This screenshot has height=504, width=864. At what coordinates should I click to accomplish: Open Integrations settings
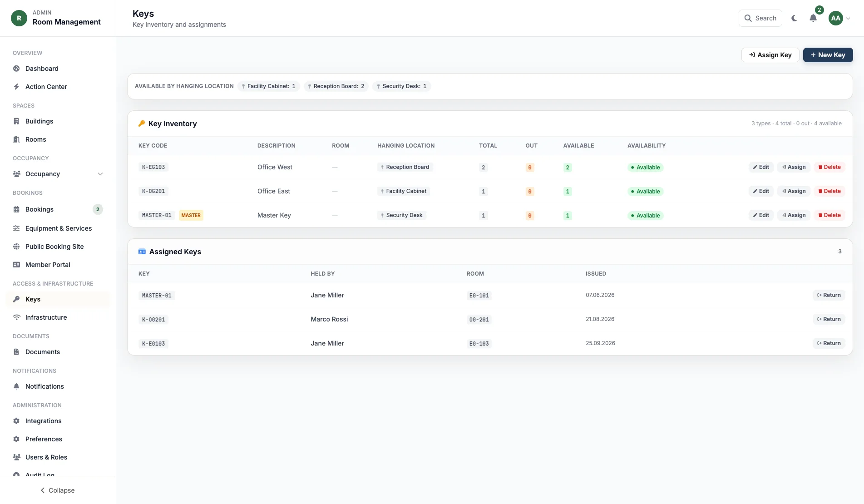click(58, 421)
